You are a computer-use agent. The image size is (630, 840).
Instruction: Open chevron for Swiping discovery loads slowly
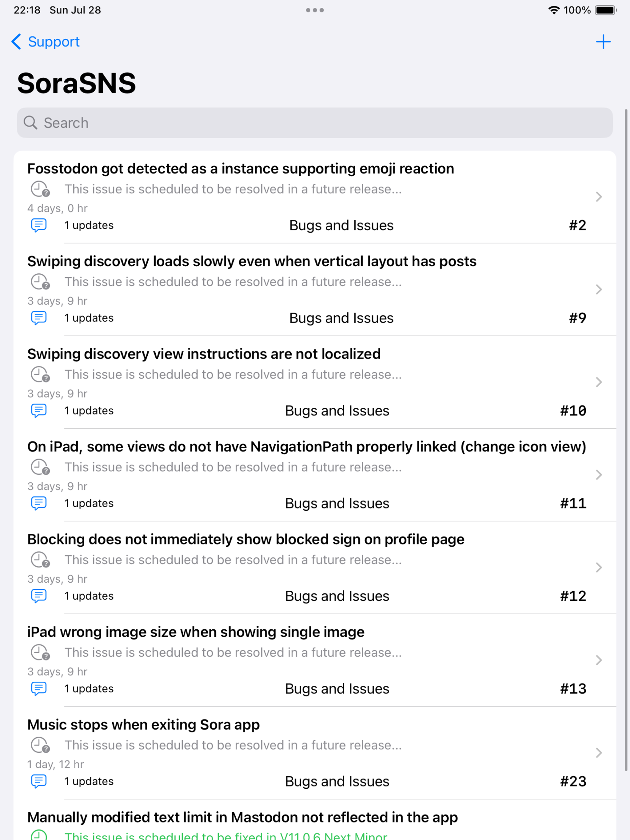(599, 289)
